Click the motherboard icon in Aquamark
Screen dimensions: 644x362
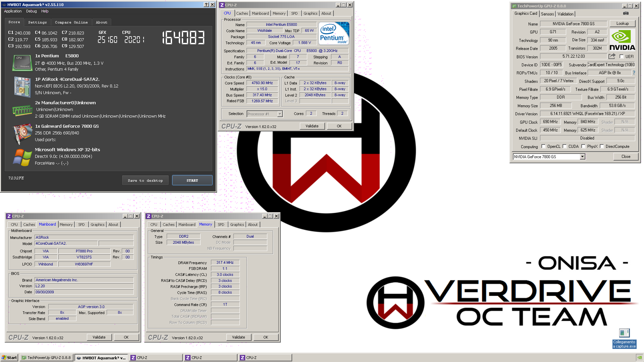pyautogui.click(x=22, y=86)
